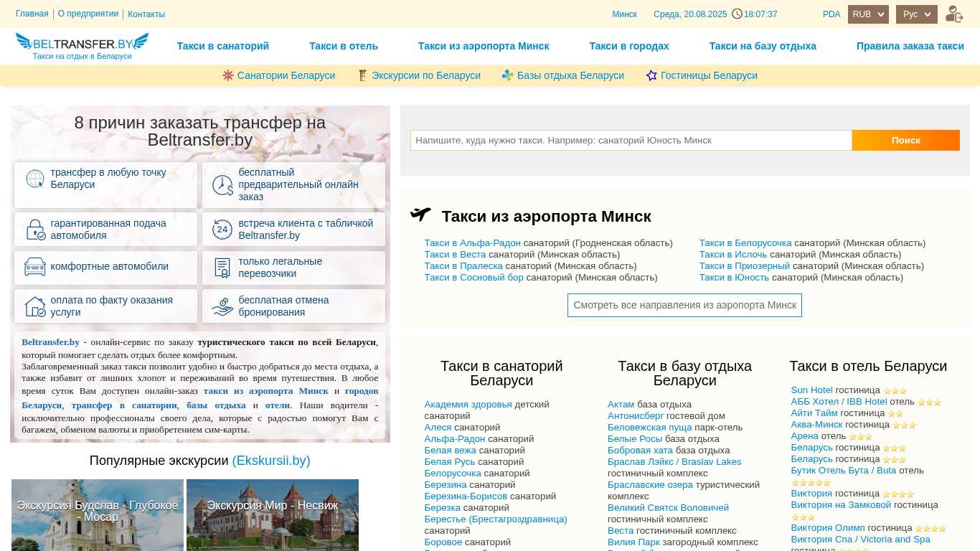Click the airplane icon beside Такси из аэропорта Минск

click(x=420, y=214)
